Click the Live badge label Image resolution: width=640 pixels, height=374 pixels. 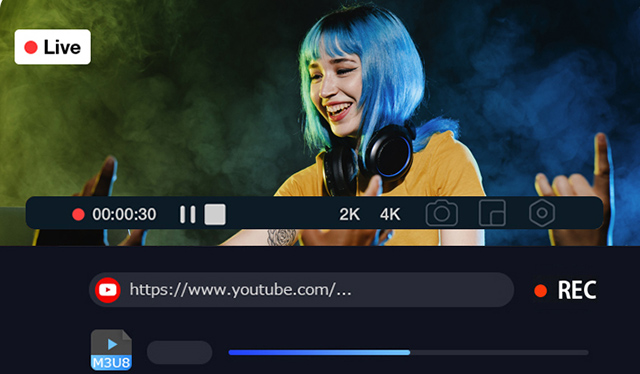(53, 47)
